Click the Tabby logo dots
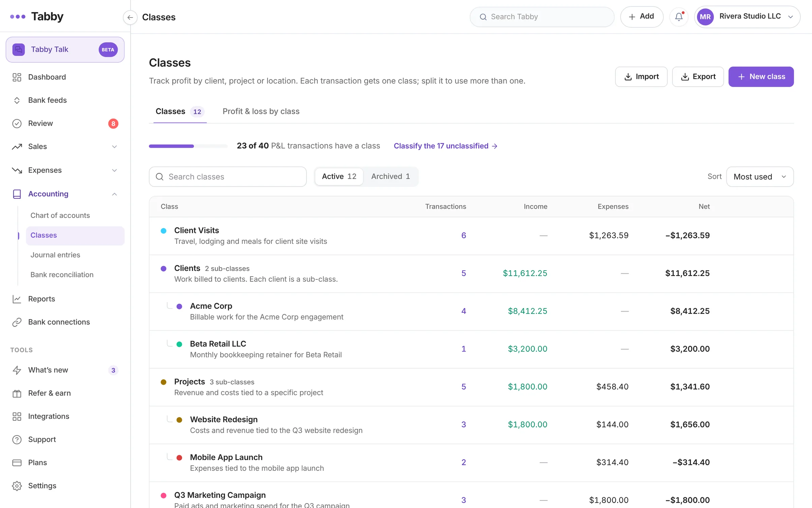Image resolution: width=812 pixels, height=508 pixels. click(18, 16)
